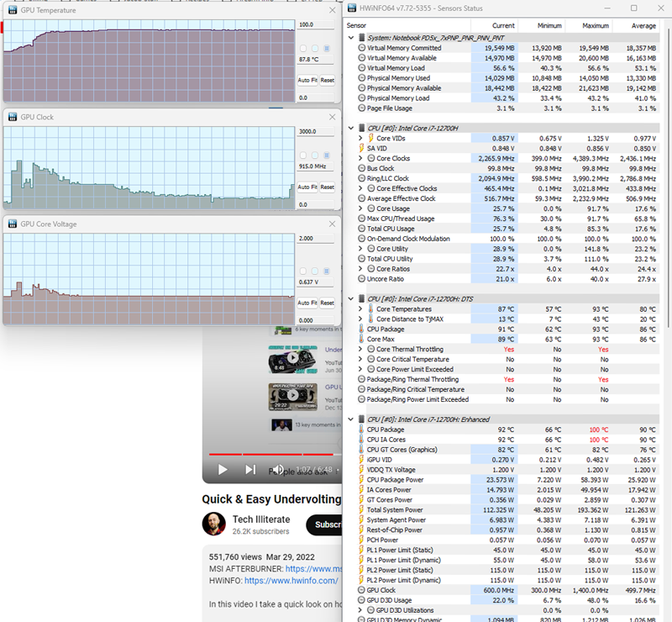The height and width of the screenshot is (622, 672).
Task: Click the Average column header
Action: [643, 26]
